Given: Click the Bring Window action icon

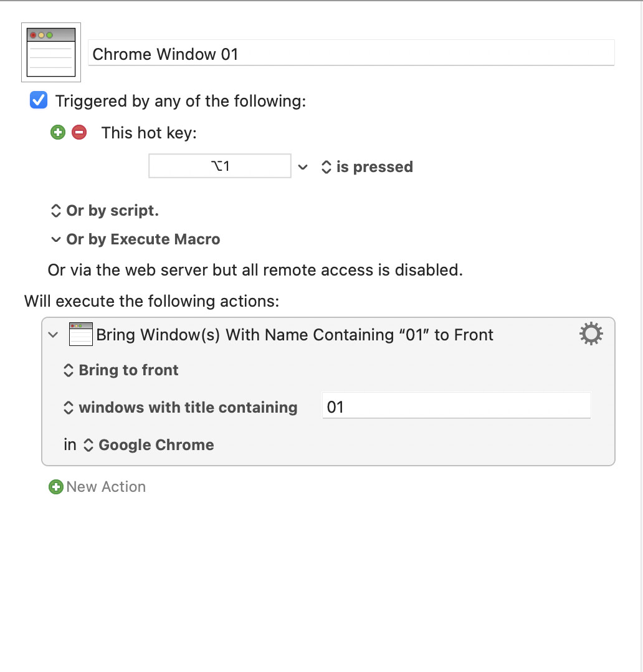Looking at the screenshot, I should pyautogui.click(x=81, y=334).
